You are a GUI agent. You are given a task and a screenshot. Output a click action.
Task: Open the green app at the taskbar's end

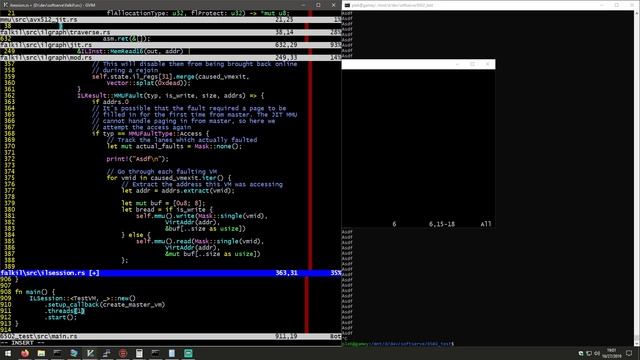pyautogui.click(x=188, y=353)
